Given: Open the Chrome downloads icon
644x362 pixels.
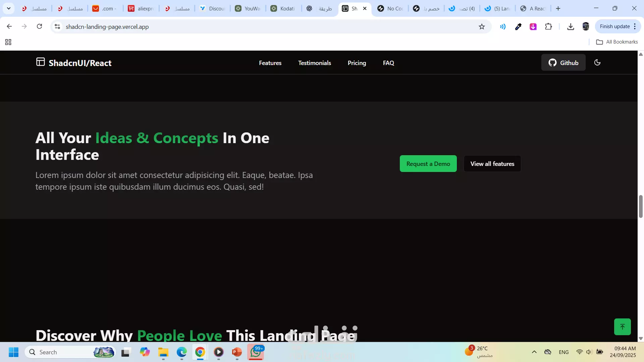Looking at the screenshot, I should [x=571, y=26].
